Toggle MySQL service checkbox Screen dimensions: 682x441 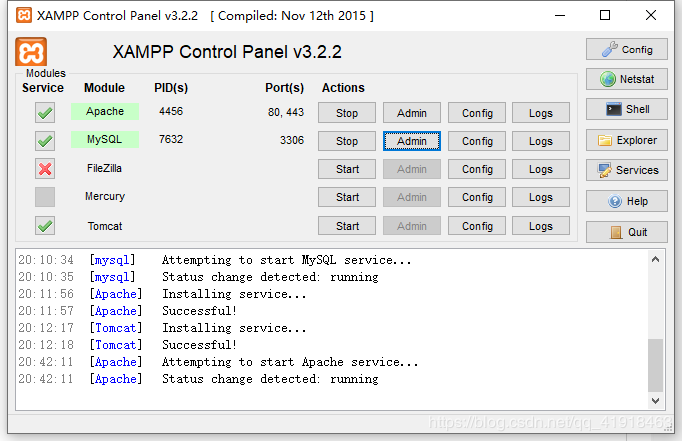45,141
